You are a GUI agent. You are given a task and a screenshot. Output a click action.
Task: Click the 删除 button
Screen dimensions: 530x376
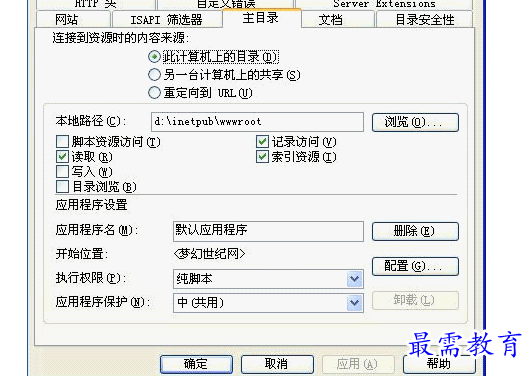coord(415,231)
